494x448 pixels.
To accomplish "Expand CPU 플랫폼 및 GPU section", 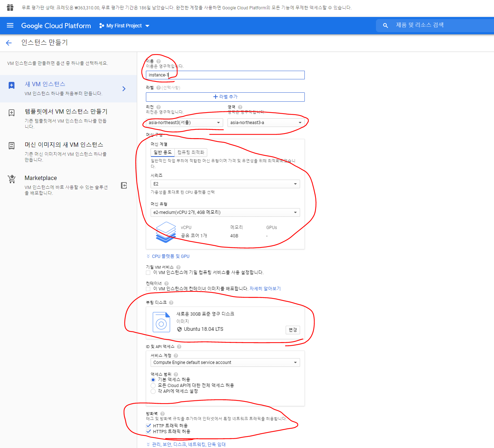I will (168, 256).
